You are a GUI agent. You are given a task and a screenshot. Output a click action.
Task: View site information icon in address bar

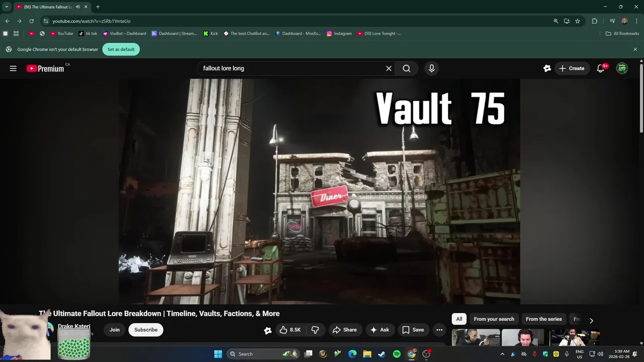tap(46, 21)
